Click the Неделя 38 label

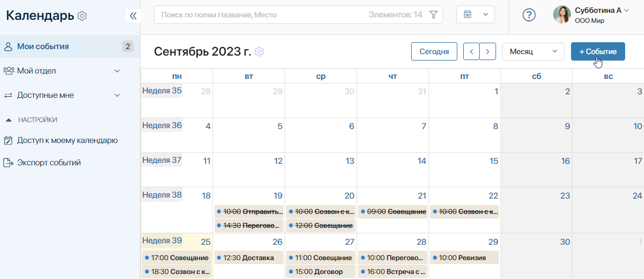162,195
